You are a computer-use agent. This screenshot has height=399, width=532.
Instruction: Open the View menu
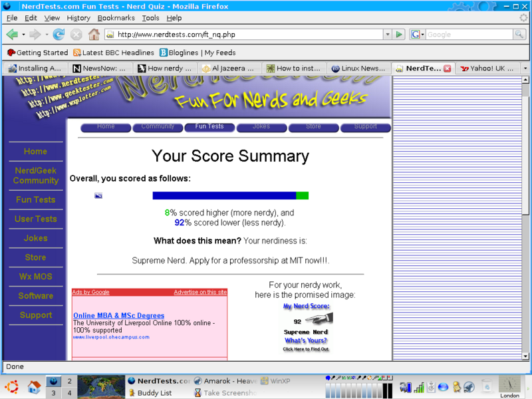(x=52, y=18)
